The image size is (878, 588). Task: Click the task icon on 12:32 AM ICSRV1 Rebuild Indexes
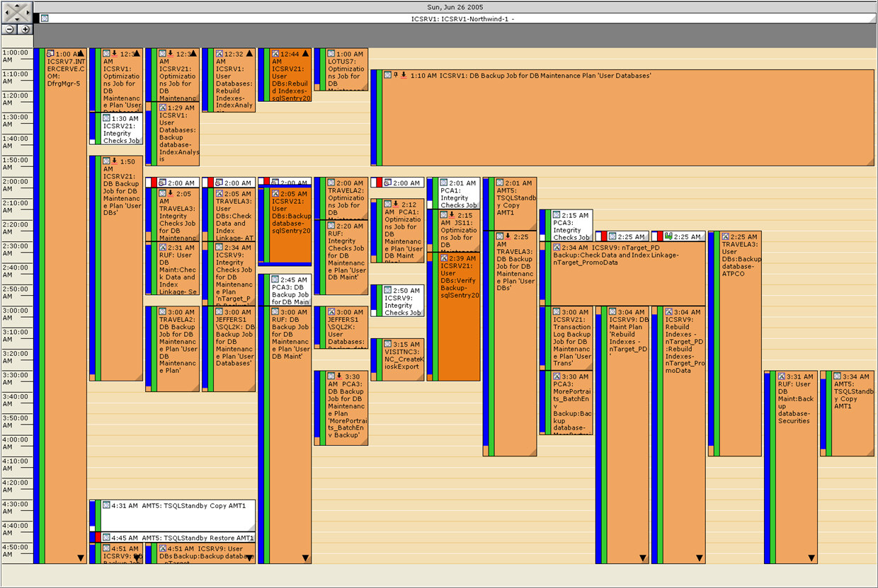(x=219, y=54)
